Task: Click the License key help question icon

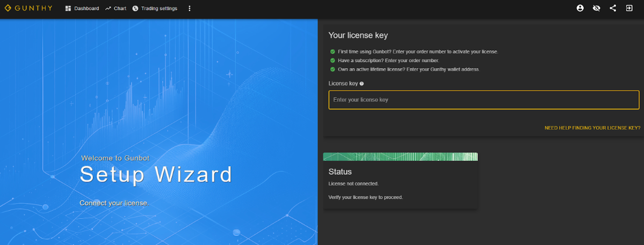Action: (x=361, y=84)
